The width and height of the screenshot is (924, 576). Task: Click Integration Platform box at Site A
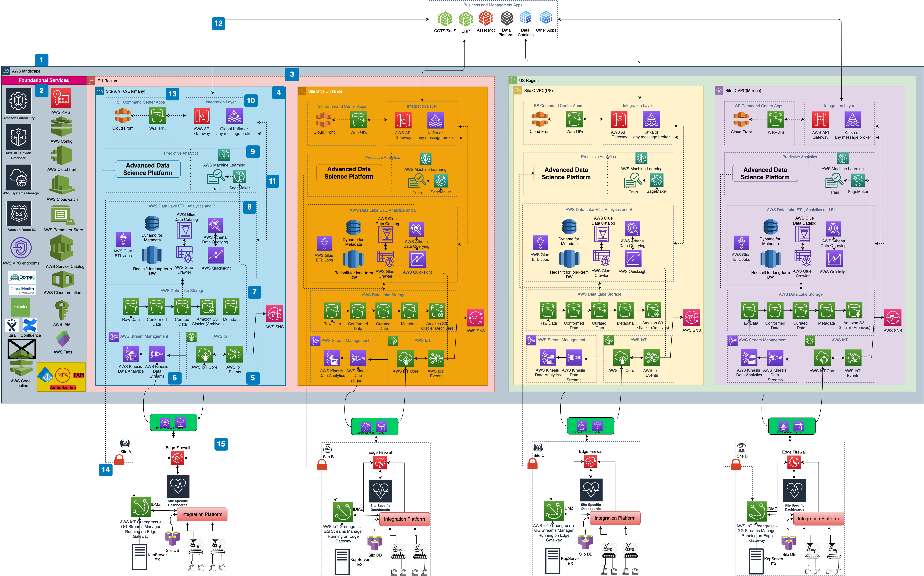202,514
